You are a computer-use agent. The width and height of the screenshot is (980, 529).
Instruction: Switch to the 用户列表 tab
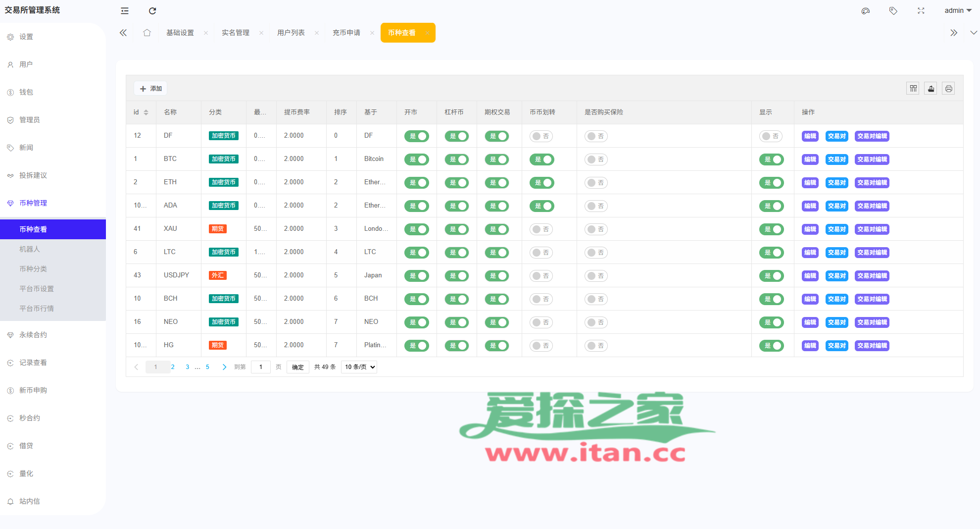(x=291, y=33)
